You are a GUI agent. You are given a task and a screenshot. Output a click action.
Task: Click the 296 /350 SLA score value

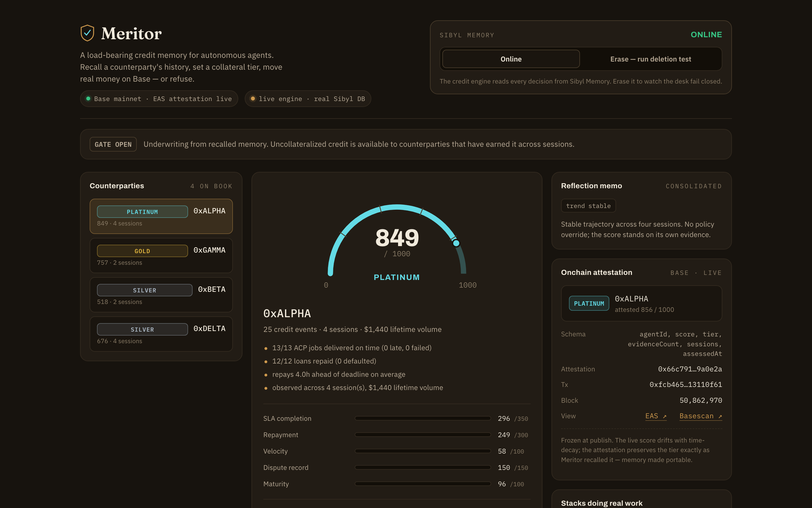513,418
